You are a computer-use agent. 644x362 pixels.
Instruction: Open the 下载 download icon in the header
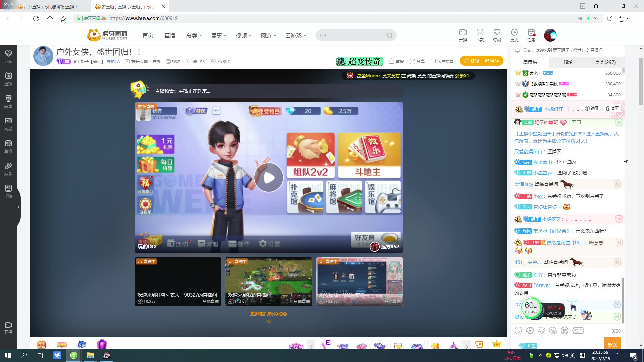click(480, 35)
